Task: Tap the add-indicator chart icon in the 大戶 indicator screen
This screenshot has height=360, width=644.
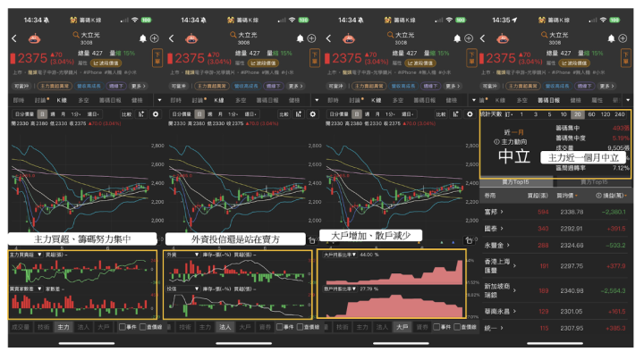Action: pos(455,114)
